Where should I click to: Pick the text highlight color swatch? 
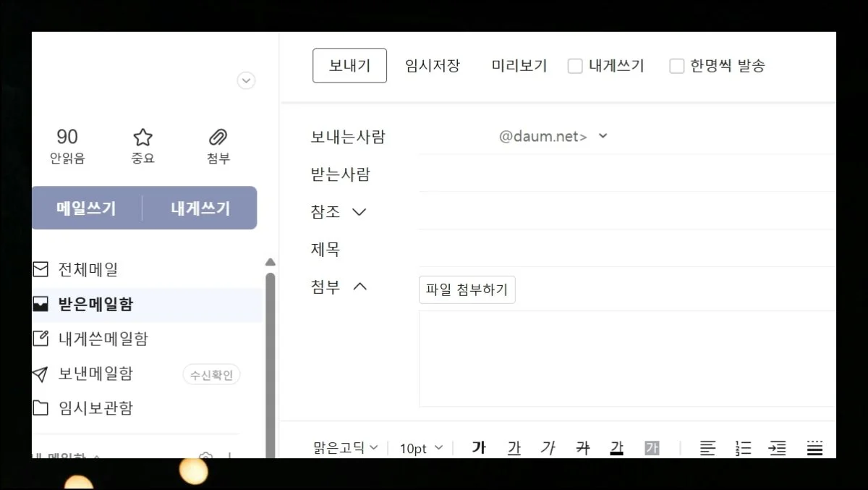pos(652,448)
